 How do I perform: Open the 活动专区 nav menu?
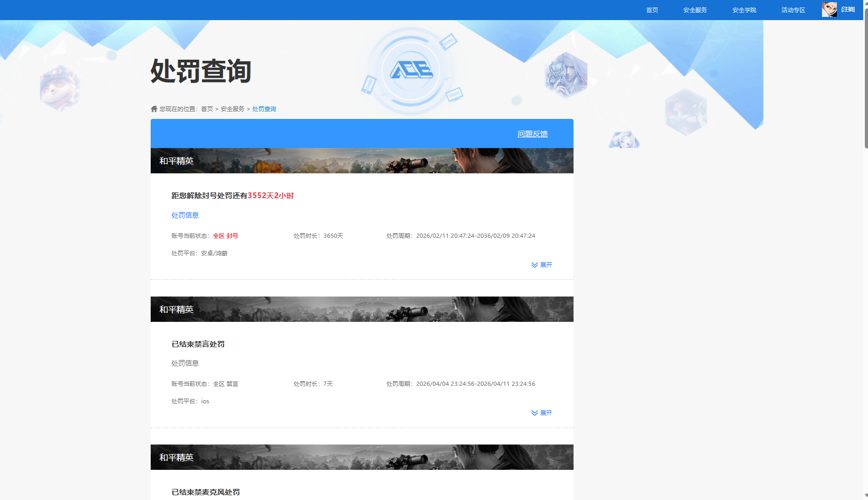793,10
